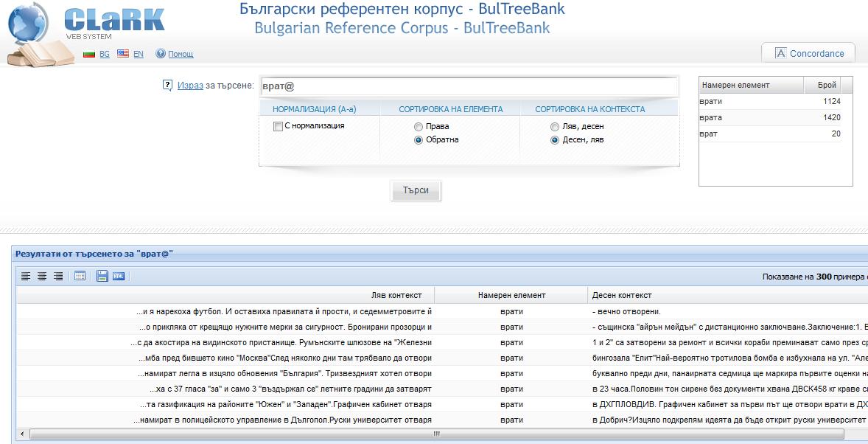Click the СОРТИРОВКА НА ЕЛЕМЕНТА header

click(451, 109)
